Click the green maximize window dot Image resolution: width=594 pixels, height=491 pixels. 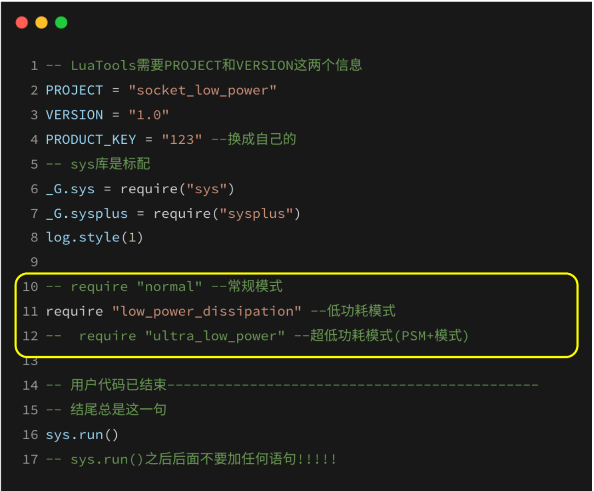(61, 23)
